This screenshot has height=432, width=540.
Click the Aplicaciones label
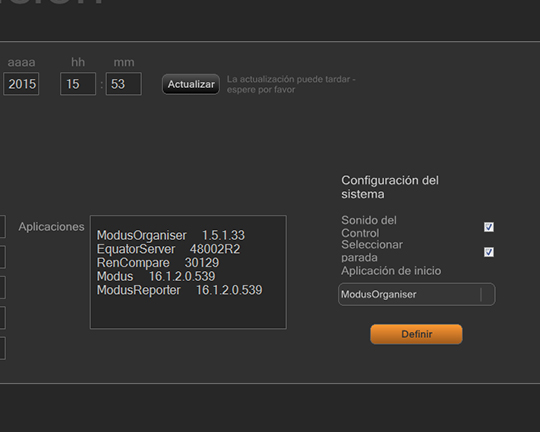click(51, 227)
